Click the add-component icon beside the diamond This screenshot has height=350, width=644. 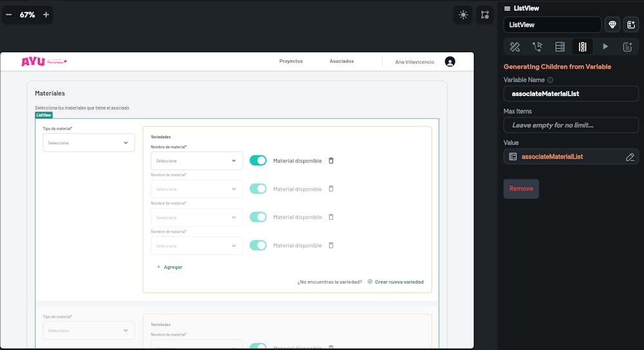click(x=631, y=24)
